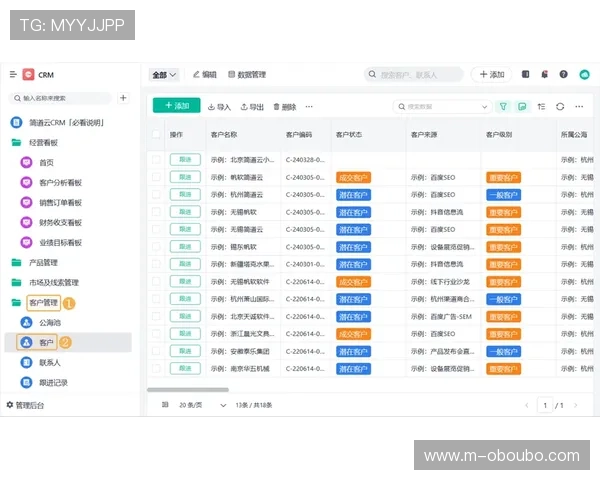Image resolution: width=600 pixels, height=480 pixels.
Task: Toggle the green filter funnel icon
Action: coord(503,106)
